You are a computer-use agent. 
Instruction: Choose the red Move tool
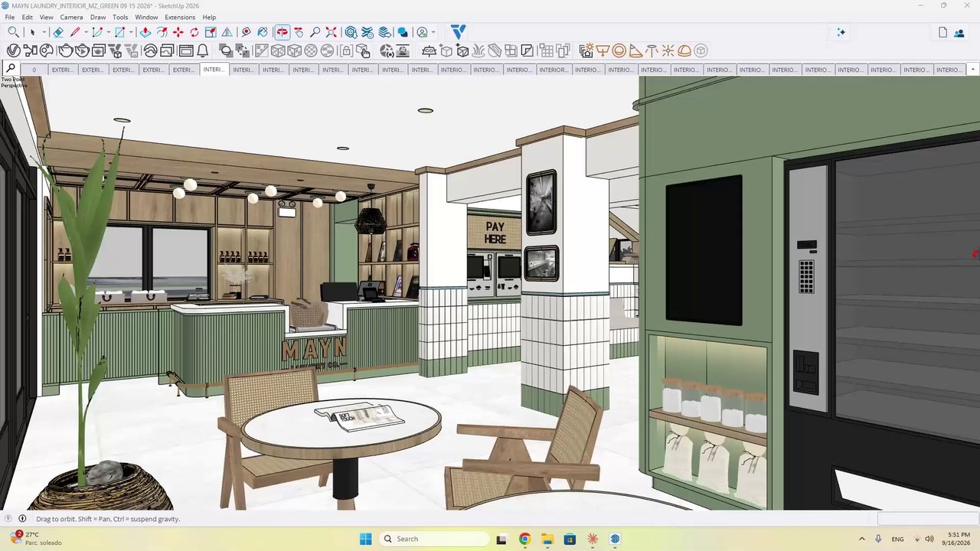178,32
